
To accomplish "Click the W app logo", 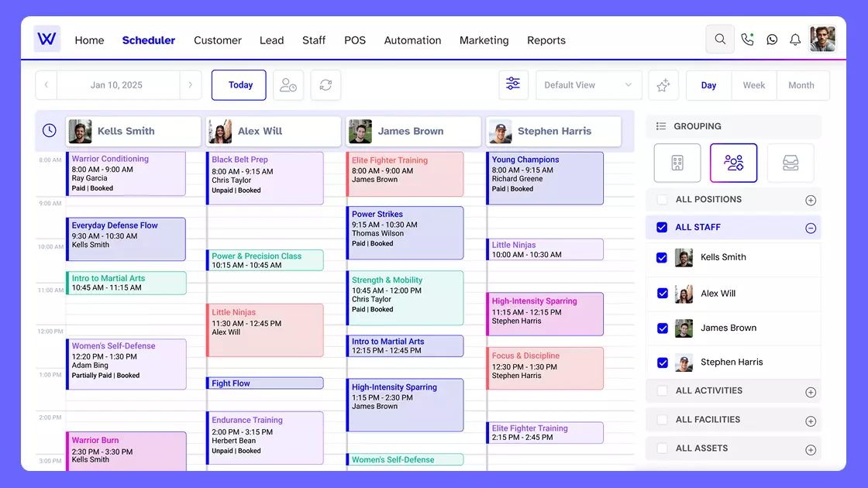I will [46, 39].
